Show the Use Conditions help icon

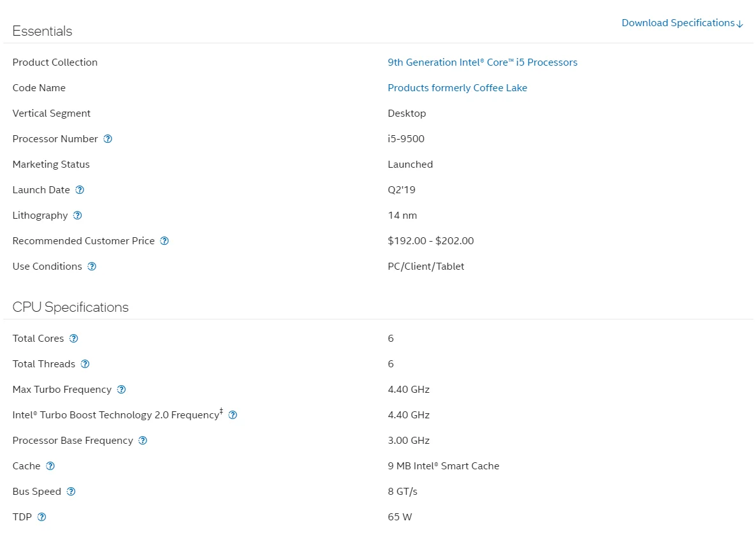click(92, 267)
